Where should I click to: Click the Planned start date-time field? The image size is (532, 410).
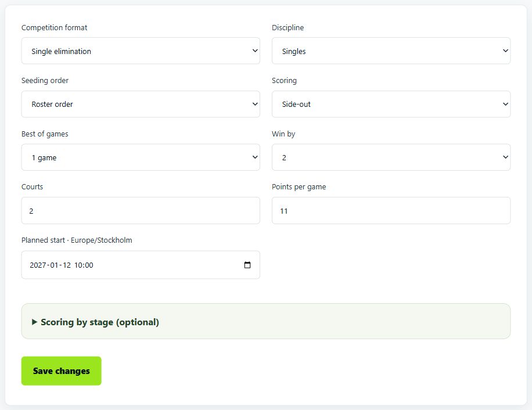[141, 265]
